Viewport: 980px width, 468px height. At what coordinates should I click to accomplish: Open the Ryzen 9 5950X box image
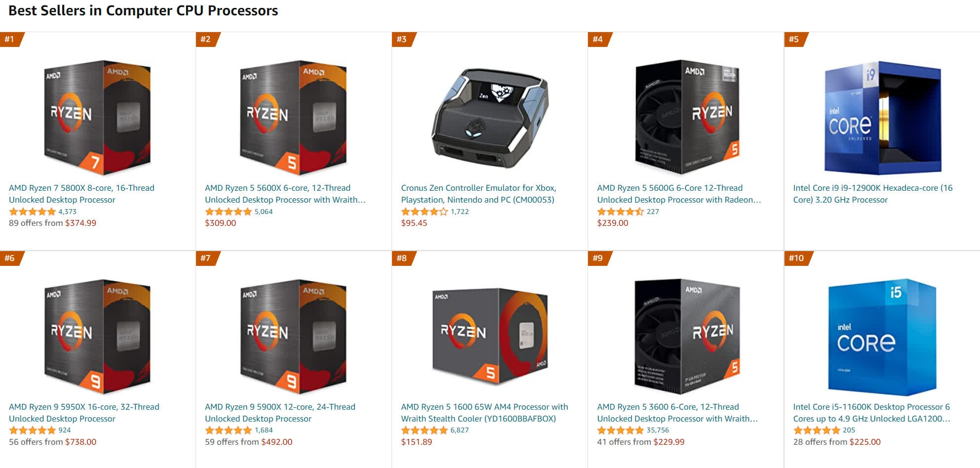point(97,337)
